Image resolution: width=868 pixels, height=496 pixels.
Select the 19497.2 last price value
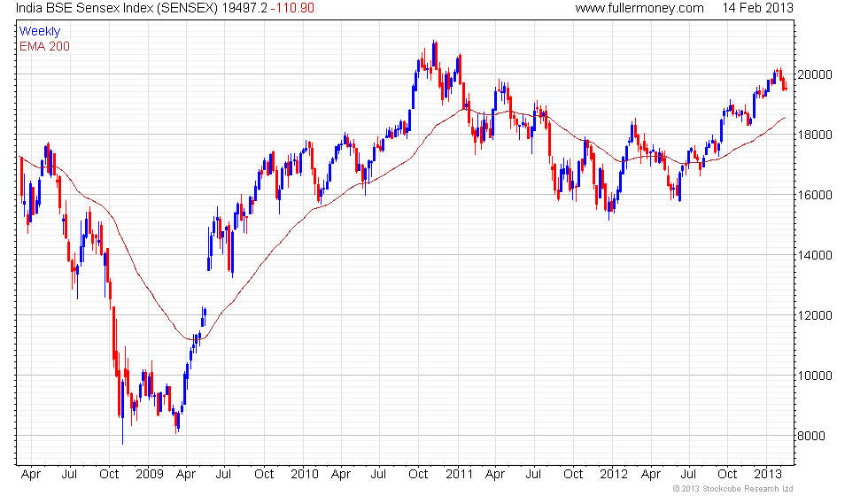244,8
